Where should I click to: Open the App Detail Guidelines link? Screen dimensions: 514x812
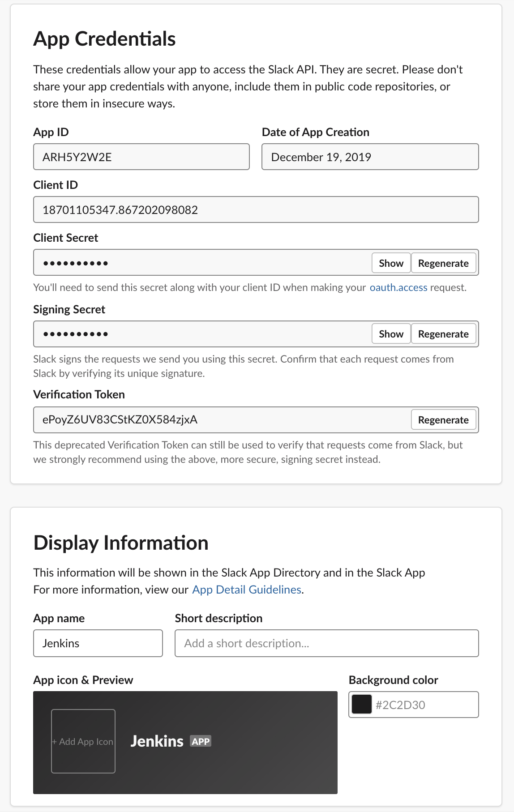(247, 590)
